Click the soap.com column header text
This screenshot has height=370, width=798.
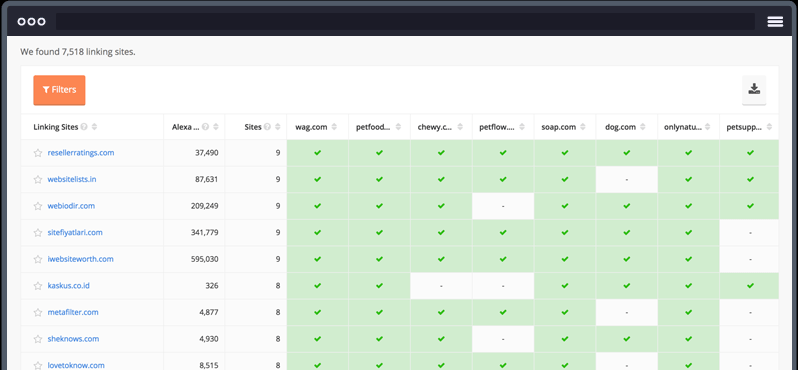pos(559,127)
